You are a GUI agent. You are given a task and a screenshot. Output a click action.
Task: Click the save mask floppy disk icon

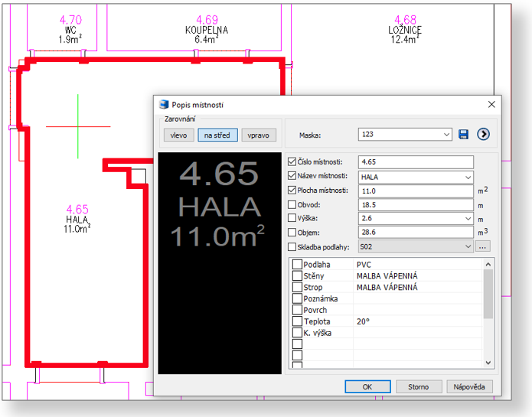pyautogui.click(x=463, y=135)
